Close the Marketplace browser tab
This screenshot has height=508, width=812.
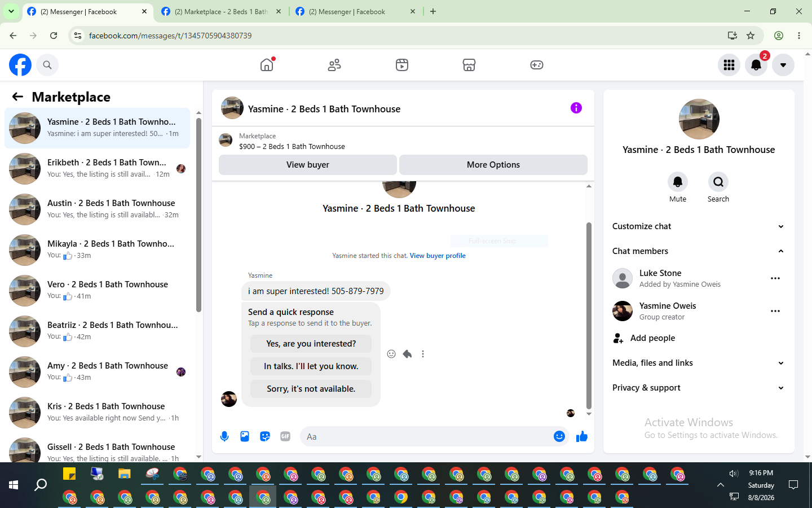pos(279,11)
